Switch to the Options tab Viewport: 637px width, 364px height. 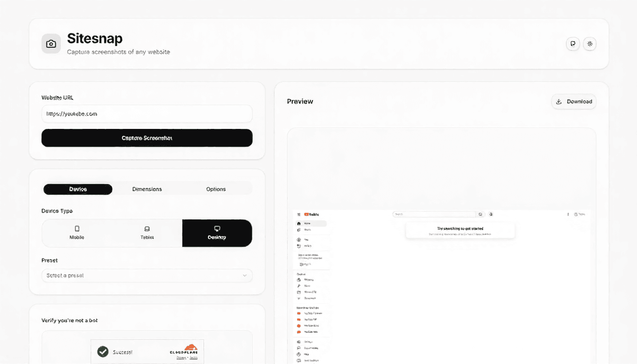[x=216, y=189]
